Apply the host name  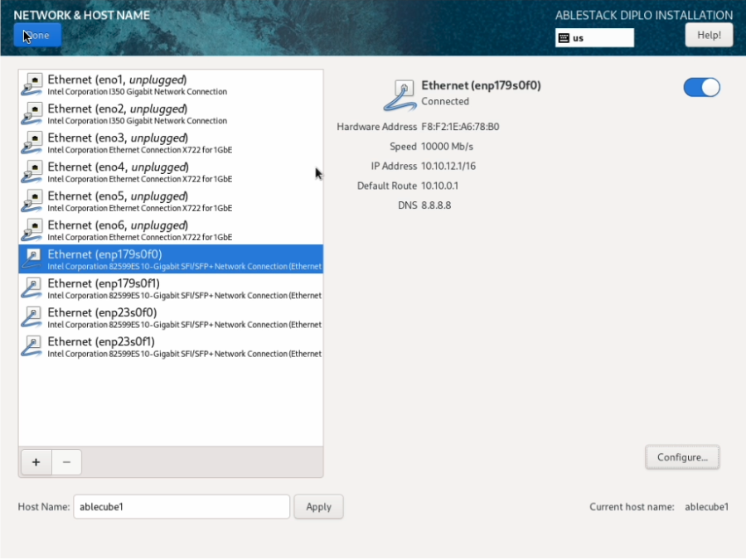click(318, 507)
